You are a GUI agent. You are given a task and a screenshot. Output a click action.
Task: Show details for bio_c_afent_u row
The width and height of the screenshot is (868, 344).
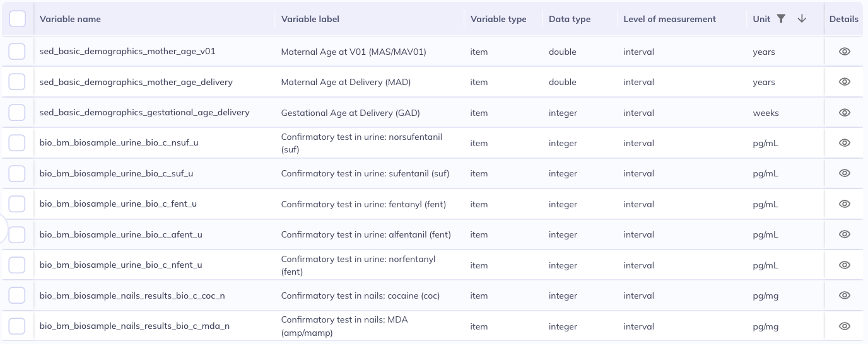845,234
